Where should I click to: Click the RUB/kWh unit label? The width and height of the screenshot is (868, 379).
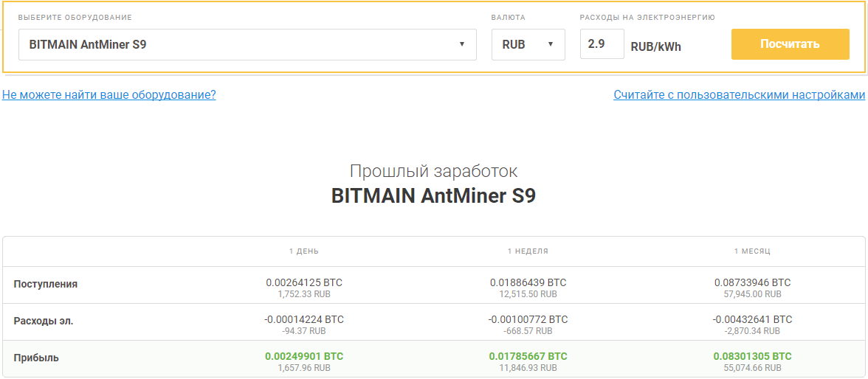(655, 46)
